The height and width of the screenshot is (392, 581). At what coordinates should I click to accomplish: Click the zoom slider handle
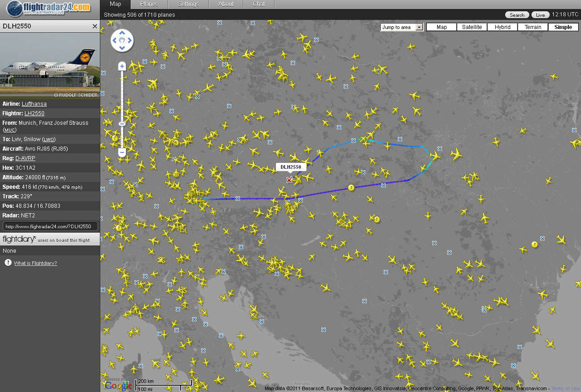(x=122, y=124)
